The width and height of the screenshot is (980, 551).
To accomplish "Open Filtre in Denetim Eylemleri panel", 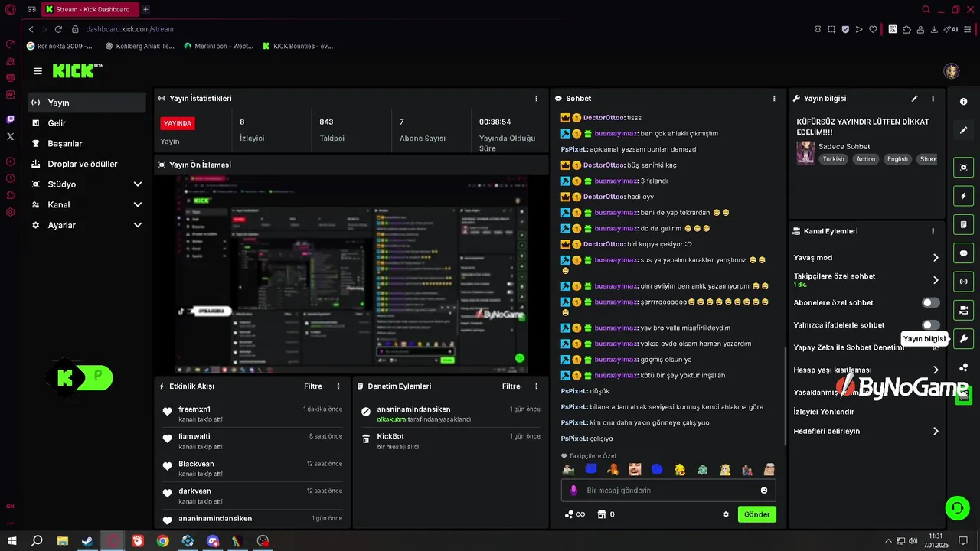I will [511, 386].
